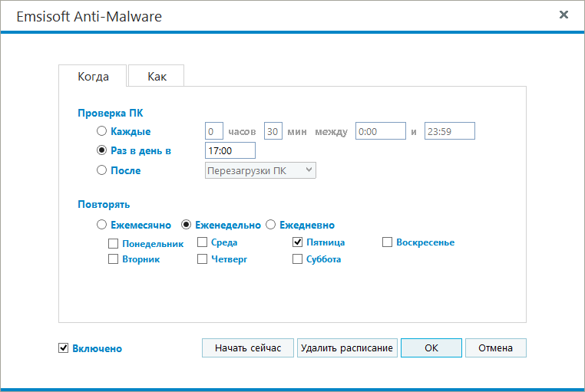Enable the Воскресенье checkbox
Screen dimensions: 585x392
387,242
